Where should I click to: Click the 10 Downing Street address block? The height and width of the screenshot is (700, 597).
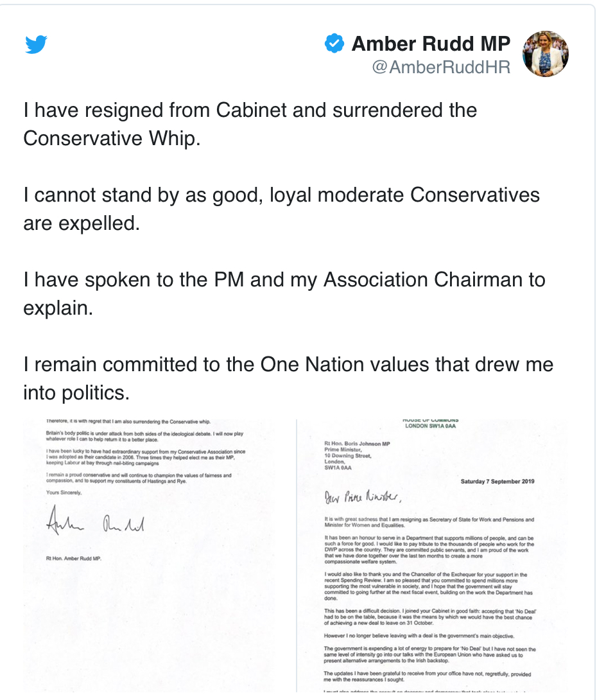pyautogui.click(x=357, y=455)
